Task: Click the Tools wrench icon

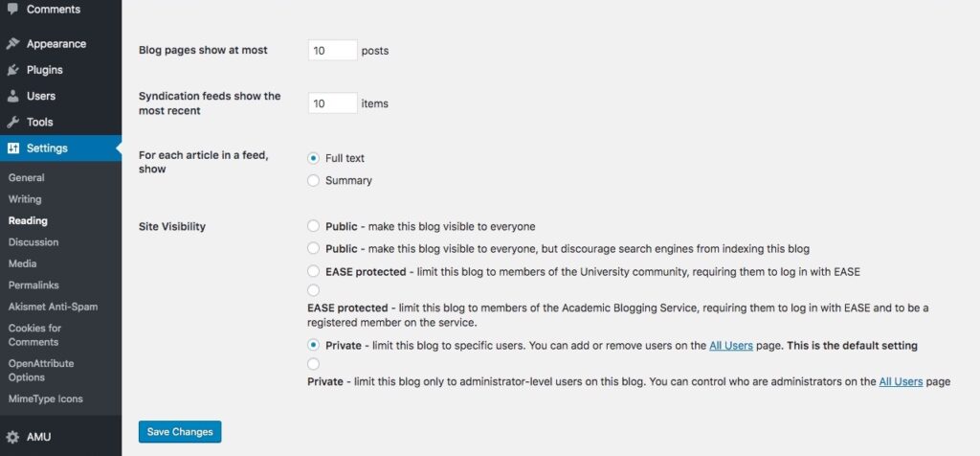Action: [x=12, y=122]
